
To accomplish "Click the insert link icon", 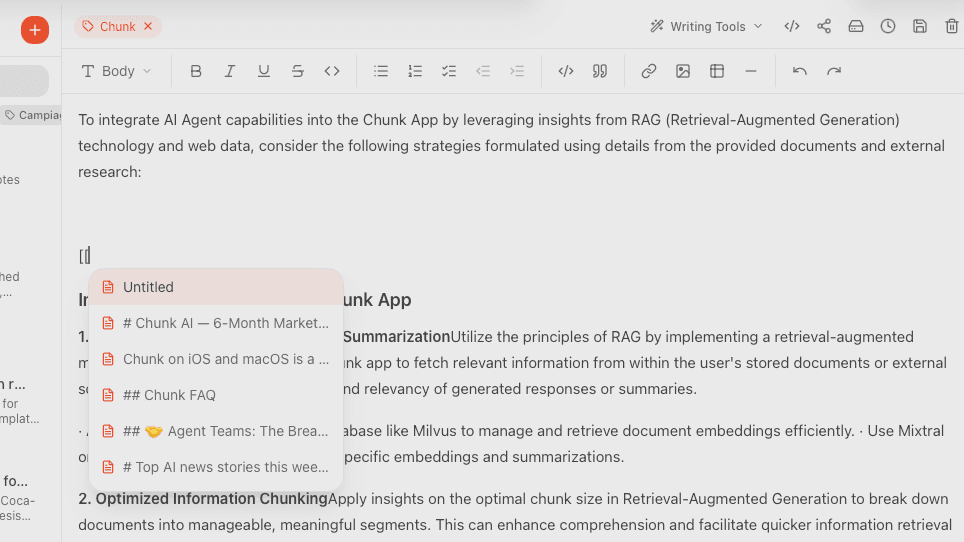I will point(649,71).
